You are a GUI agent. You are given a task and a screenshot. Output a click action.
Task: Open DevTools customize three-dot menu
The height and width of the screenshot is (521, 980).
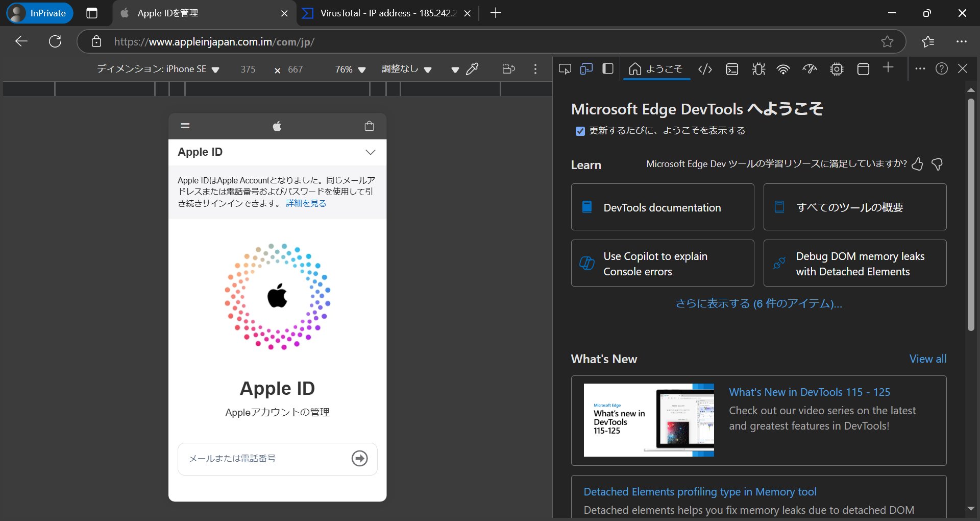click(x=920, y=68)
